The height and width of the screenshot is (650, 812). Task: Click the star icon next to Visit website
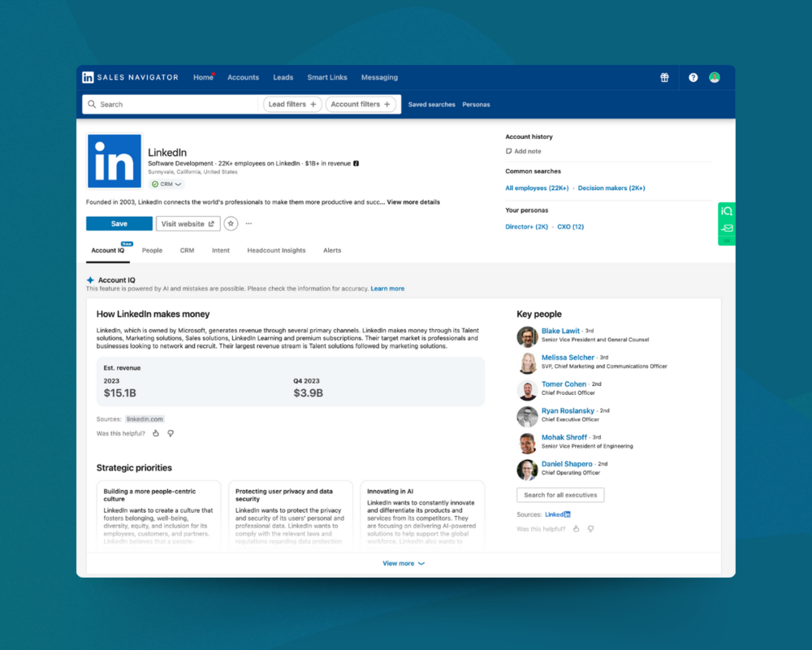coord(231,223)
